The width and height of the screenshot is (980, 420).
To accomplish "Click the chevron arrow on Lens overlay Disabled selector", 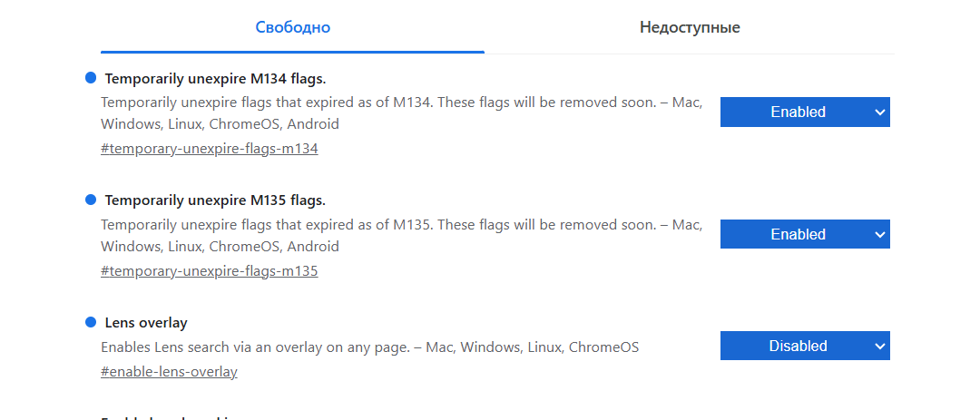I will pos(878,346).
